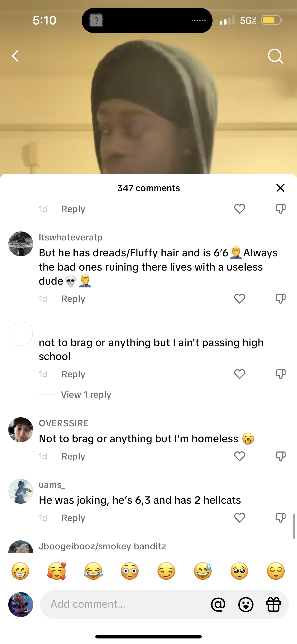Reply to the OVERSSIRE comment
The height and width of the screenshot is (644, 297).
tap(73, 457)
